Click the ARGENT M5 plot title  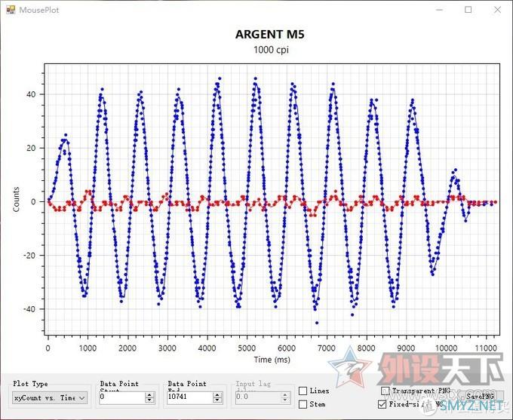click(270, 35)
